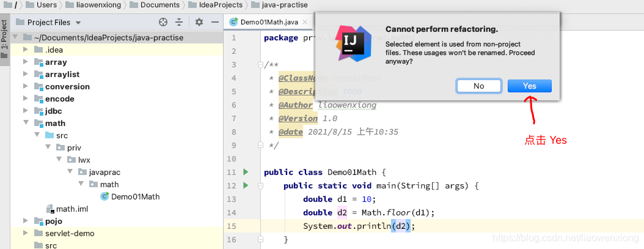Click the No button in refactoring dialog
Image resolution: width=644 pixels, height=249 pixels.
(479, 86)
